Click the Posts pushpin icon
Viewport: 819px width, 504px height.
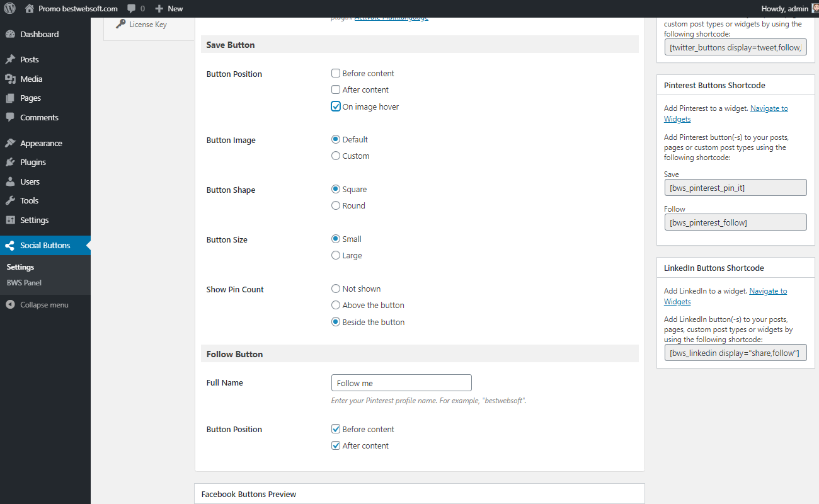pos(10,60)
